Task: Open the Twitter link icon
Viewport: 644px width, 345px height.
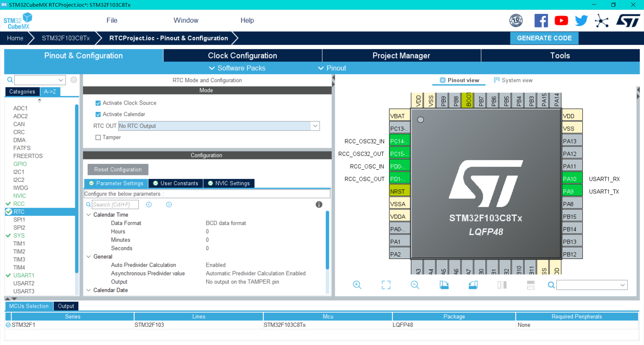Action: coord(581,20)
